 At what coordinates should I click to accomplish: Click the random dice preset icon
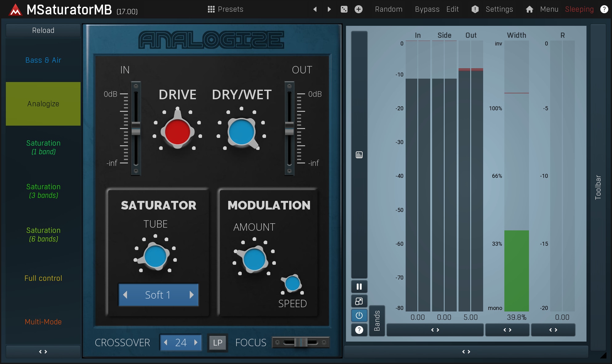click(344, 9)
